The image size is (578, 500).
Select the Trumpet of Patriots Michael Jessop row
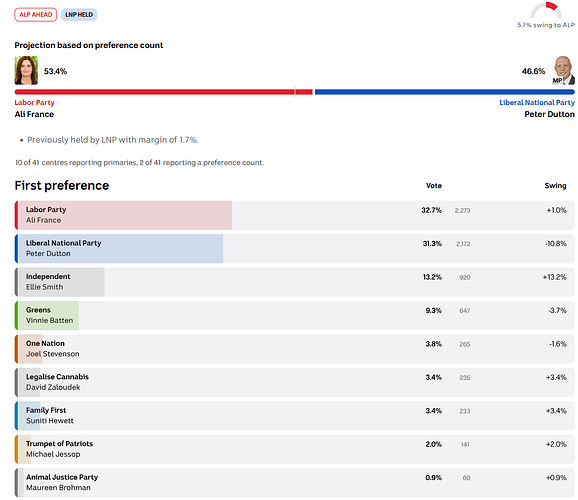295,449
